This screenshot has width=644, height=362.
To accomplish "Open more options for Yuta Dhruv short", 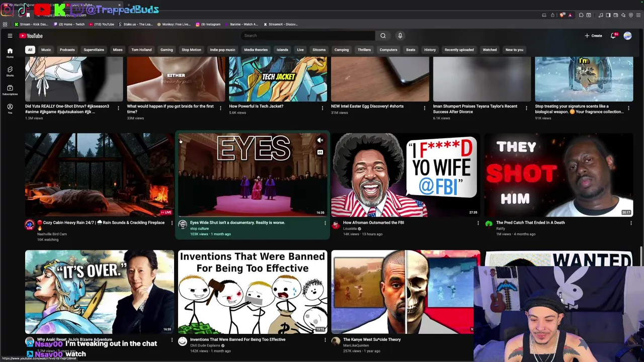I will point(119,108).
